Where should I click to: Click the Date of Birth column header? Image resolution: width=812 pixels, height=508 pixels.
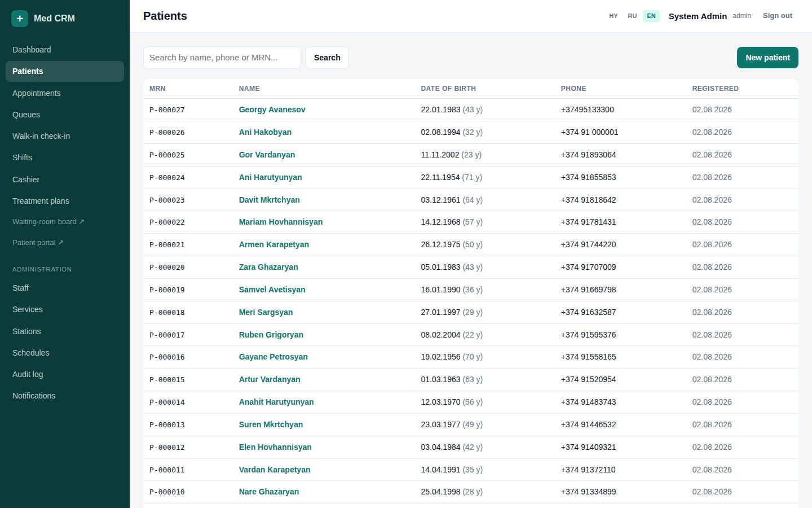tap(448, 89)
